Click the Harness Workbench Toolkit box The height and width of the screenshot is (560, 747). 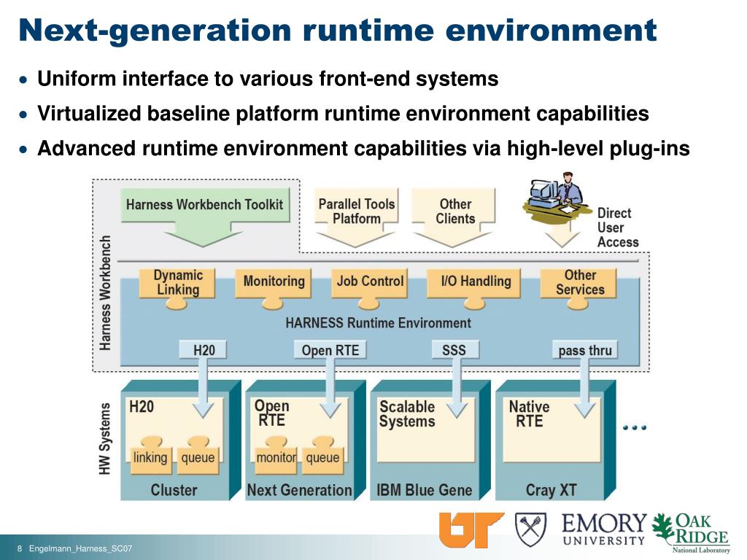205,206
